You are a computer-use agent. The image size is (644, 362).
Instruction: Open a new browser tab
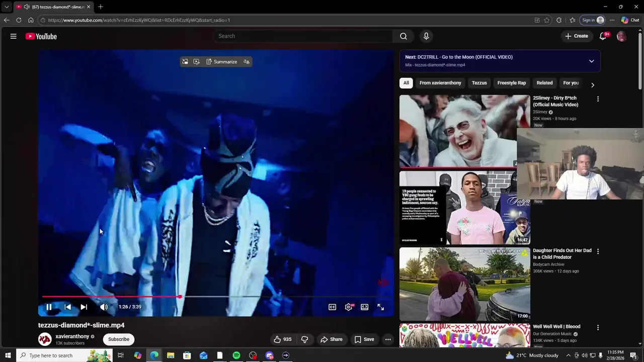tap(101, 7)
